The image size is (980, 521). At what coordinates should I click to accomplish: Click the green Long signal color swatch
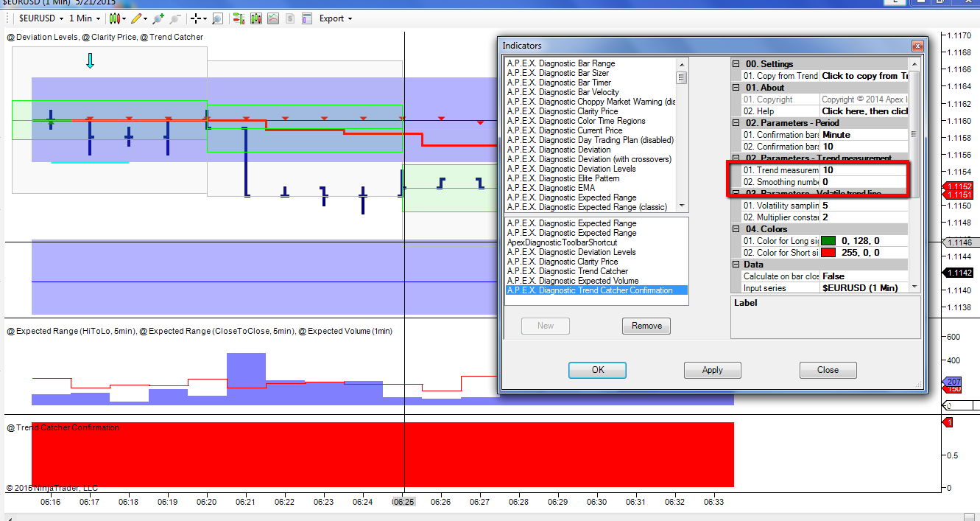[x=828, y=241]
